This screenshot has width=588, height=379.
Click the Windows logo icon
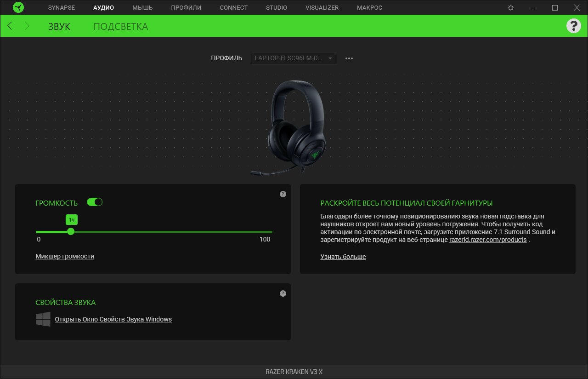point(43,319)
